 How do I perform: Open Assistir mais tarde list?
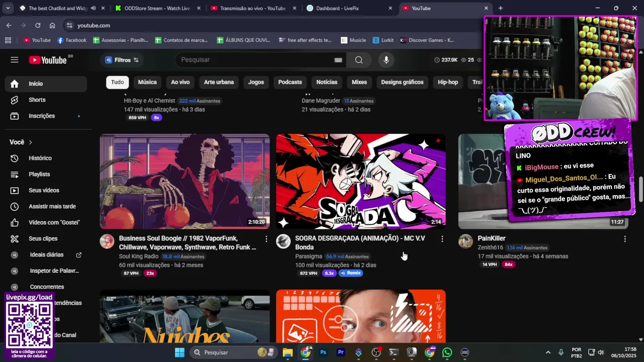[46, 206]
